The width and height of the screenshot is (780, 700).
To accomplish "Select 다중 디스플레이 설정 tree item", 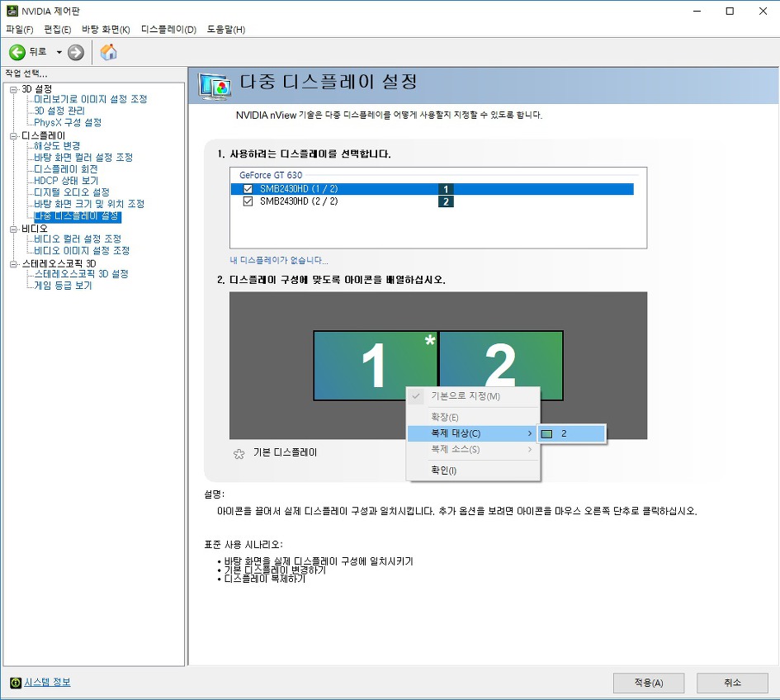I will tap(77, 216).
